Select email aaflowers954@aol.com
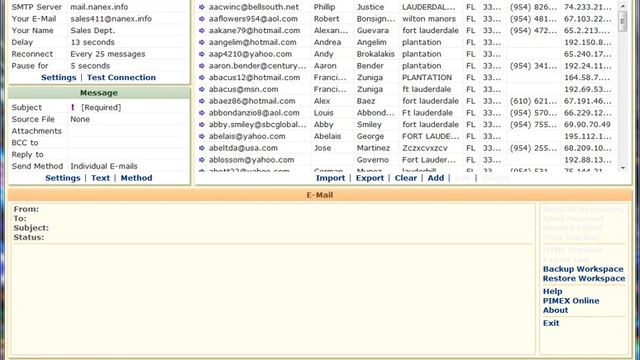This screenshot has width=640, height=360. click(x=253, y=19)
